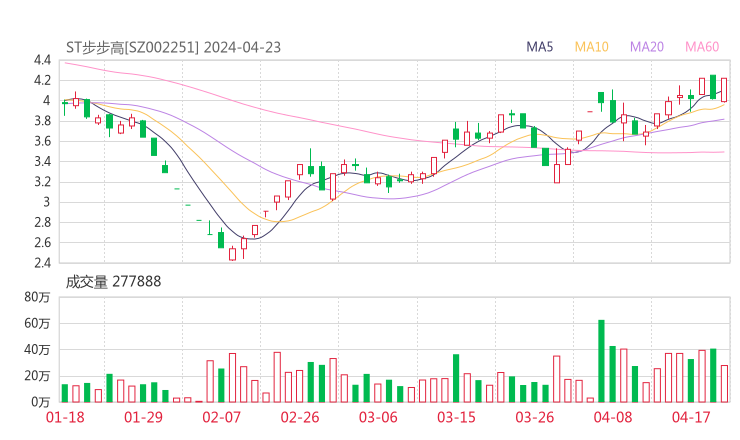Click the 4.4 price axis value
Screen dimensions: 740x440
(x=42, y=60)
